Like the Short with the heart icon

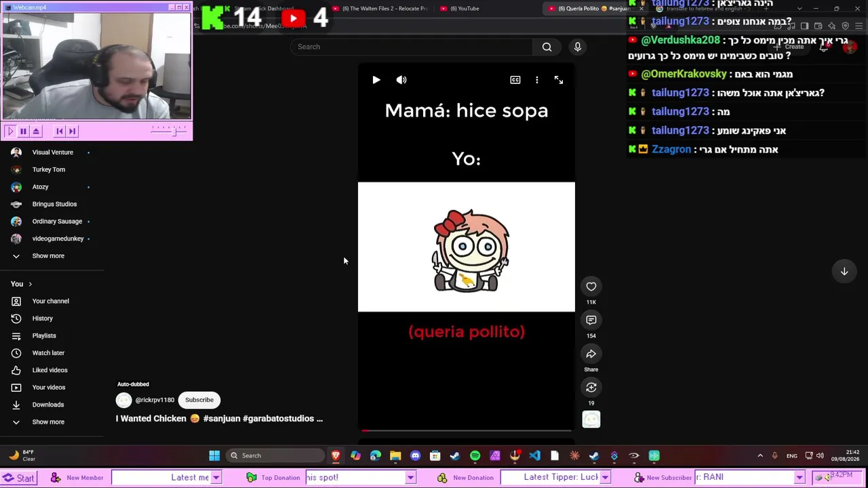coord(591,287)
